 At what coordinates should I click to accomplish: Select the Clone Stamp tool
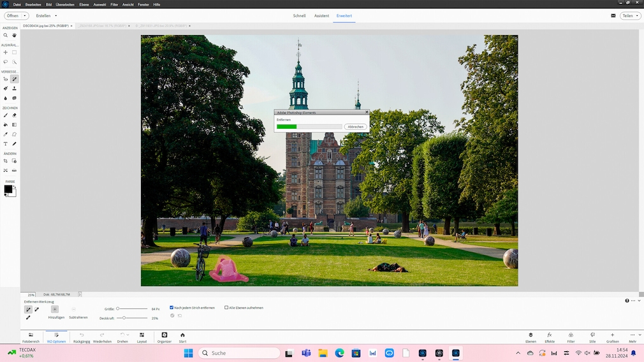point(15,89)
